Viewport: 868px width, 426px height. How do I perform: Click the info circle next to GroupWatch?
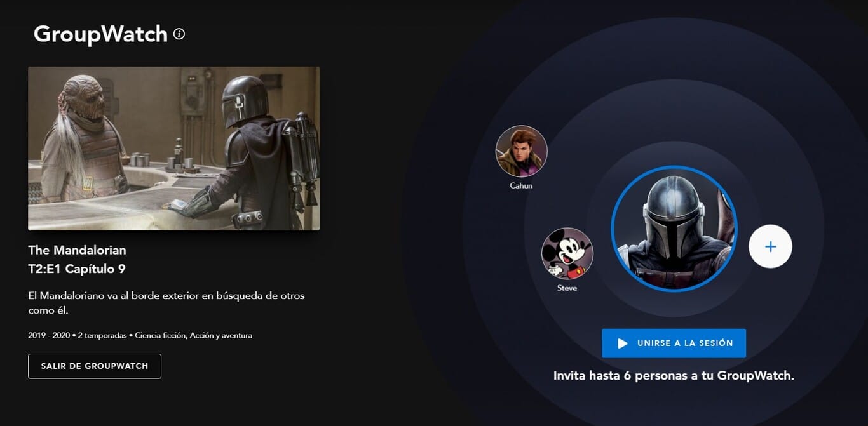(x=180, y=34)
